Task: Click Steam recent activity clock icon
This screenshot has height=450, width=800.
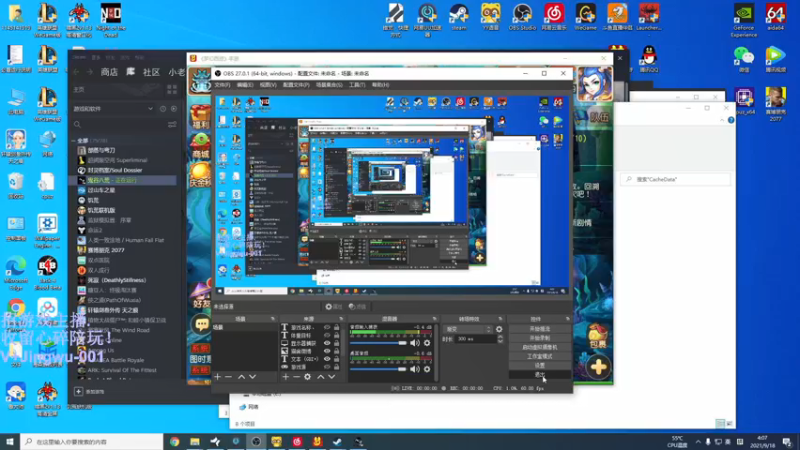Action: pos(163,109)
